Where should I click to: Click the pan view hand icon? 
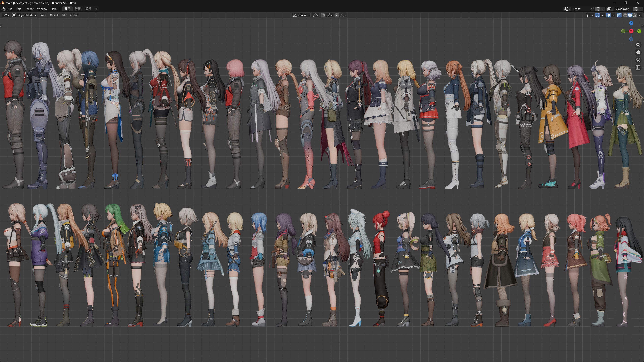pos(638,52)
